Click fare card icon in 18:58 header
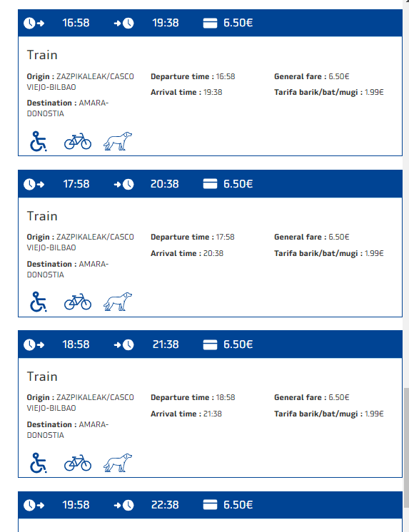Viewport: 409px width, 532px height. pyautogui.click(x=210, y=344)
